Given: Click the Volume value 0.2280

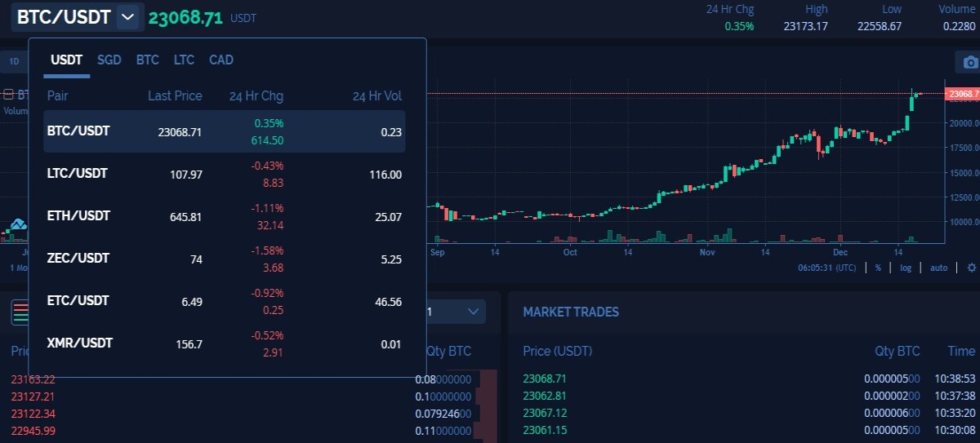Looking at the screenshot, I should 960,26.
